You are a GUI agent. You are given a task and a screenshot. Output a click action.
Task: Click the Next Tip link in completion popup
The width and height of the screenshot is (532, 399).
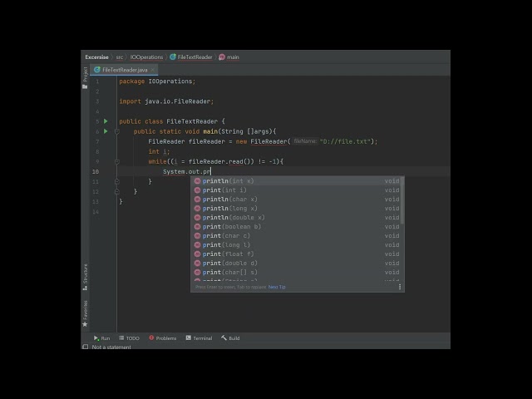pyautogui.click(x=277, y=287)
